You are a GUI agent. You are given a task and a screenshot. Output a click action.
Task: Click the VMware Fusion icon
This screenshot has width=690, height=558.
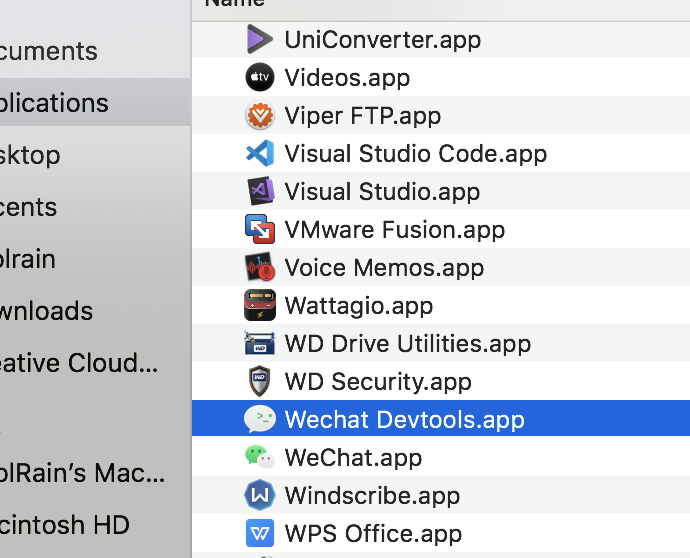(260, 229)
